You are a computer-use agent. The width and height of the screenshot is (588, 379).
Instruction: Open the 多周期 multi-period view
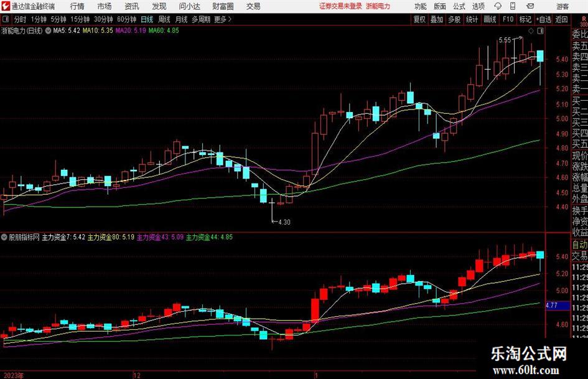click(200, 19)
